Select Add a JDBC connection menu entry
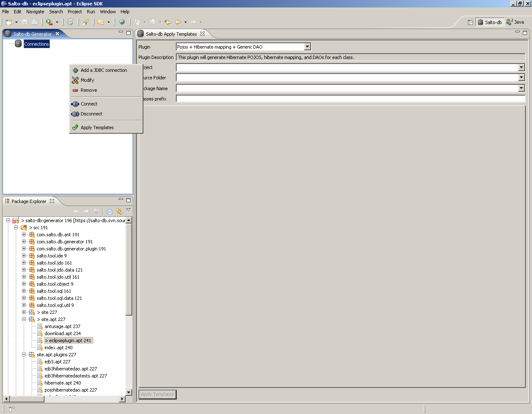This screenshot has height=414, width=532. point(106,70)
